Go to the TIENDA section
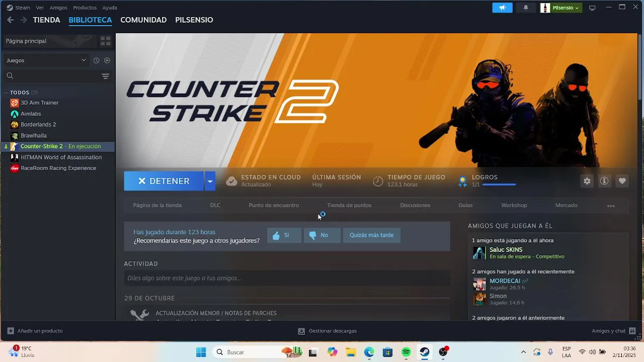The image size is (644, 362). 46,20
